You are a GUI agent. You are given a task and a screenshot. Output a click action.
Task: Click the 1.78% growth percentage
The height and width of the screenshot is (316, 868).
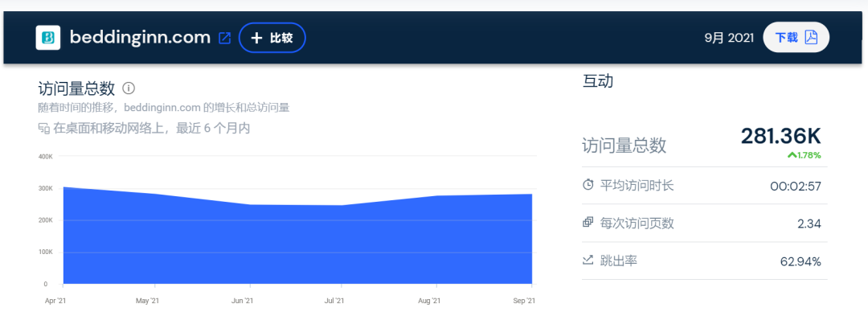point(809,155)
